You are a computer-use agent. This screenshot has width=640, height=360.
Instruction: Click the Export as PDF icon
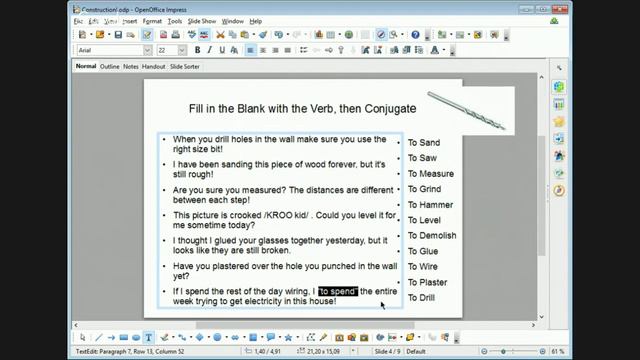point(163,35)
